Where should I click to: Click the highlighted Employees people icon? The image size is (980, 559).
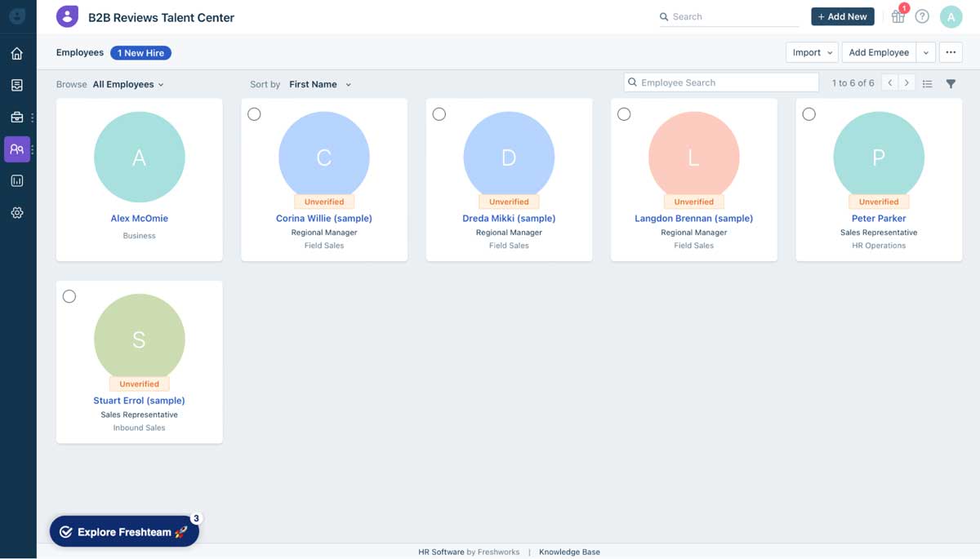point(17,149)
